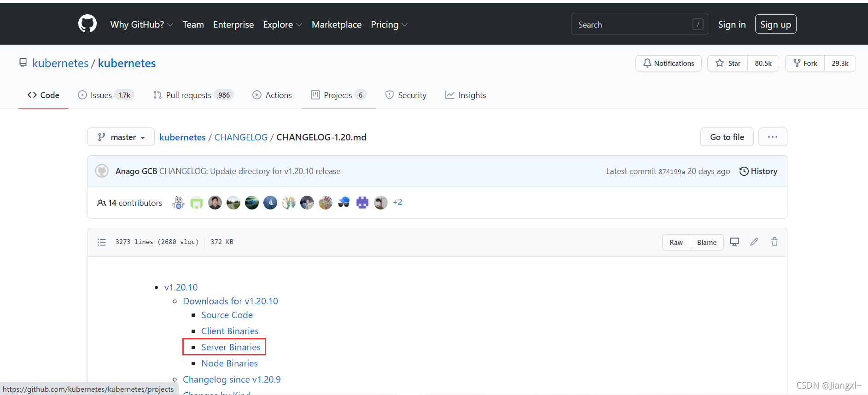The image size is (868, 395).
Task: Open the kubernetes repository name link
Action: [x=127, y=63]
